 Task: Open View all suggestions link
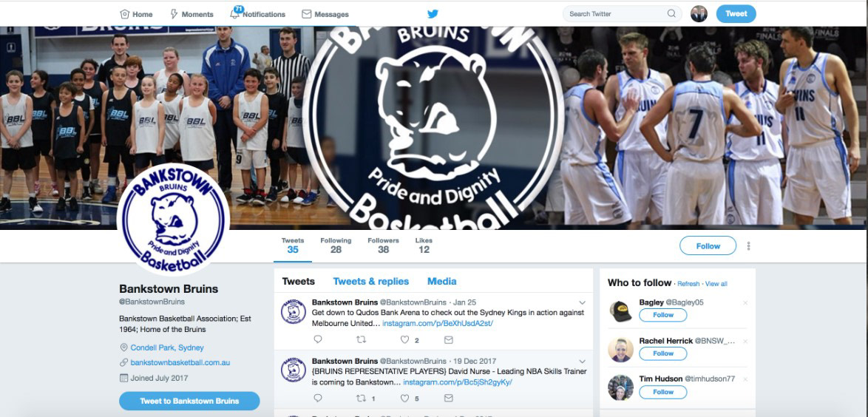coord(716,283)
